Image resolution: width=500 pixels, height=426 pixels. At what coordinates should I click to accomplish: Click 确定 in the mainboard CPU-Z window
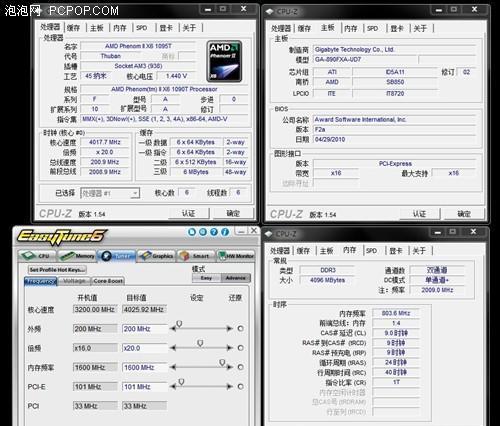tap(464, 214)
